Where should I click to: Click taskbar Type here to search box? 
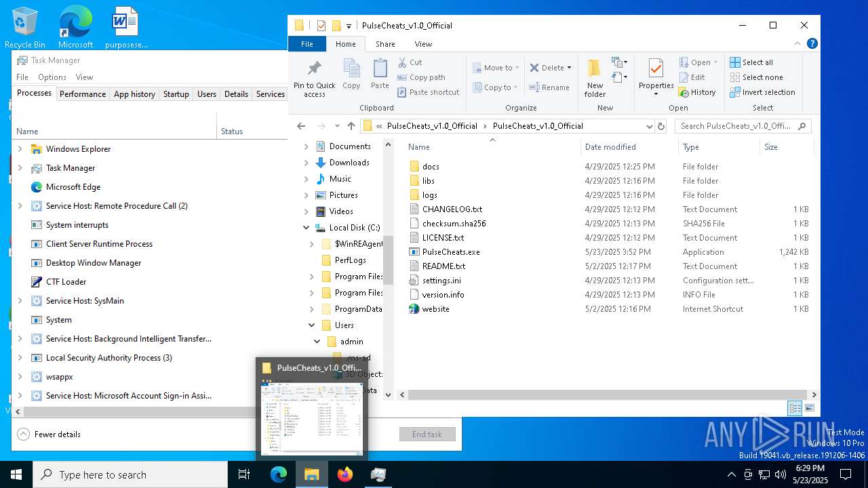click(x=130, y=474)
